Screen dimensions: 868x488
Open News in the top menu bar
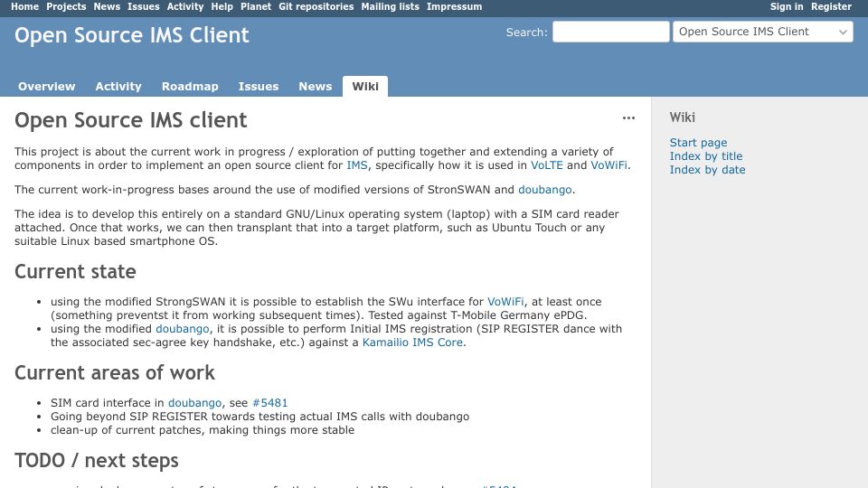(x=107, y=6)
